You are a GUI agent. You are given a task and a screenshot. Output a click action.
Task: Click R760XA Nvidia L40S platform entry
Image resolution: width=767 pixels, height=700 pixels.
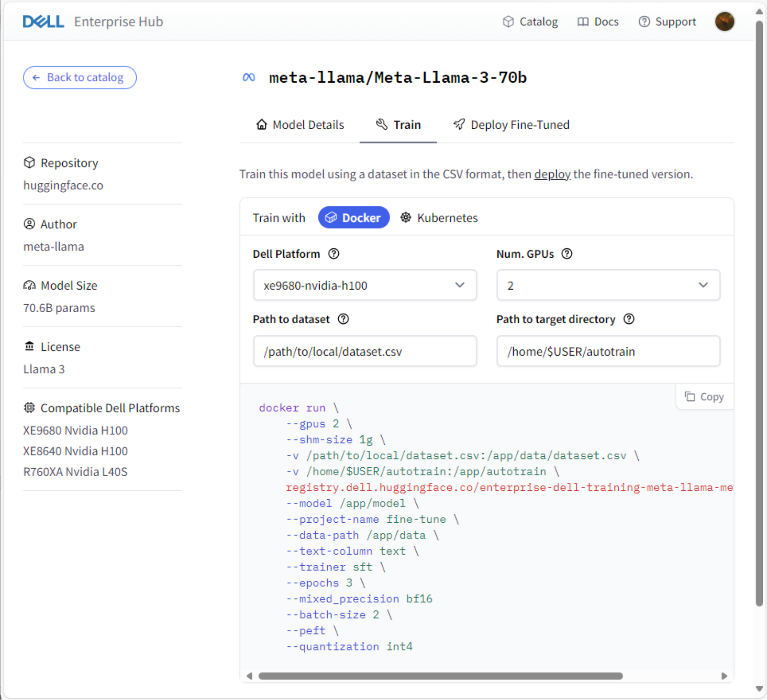75,472
